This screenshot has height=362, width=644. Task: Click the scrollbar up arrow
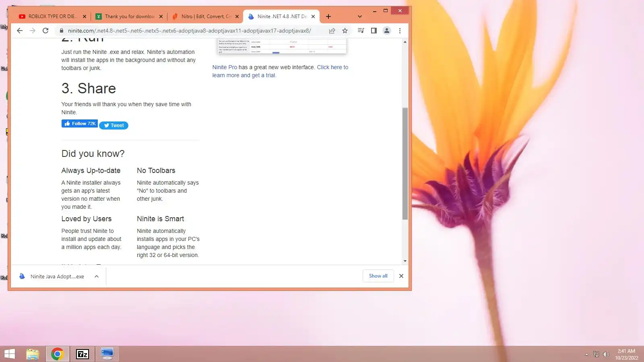(405, 42)
